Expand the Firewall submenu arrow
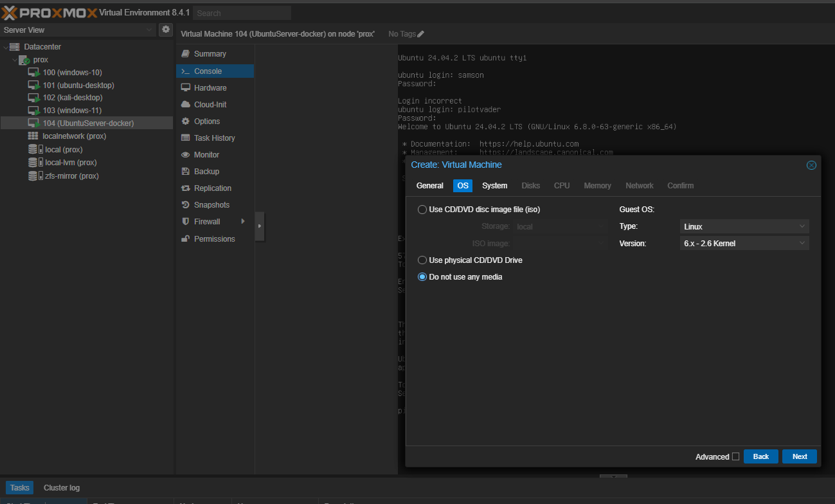The width and height of the screenshot is (835, 504). coord(243,222)
